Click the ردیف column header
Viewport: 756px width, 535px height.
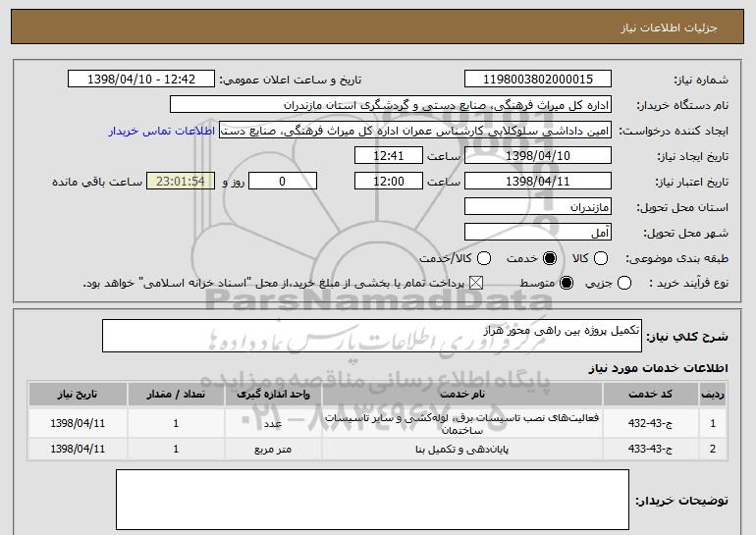click(713, 395)
